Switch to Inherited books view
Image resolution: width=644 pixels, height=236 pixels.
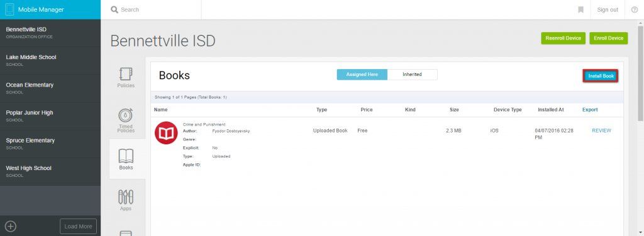click(x=413, y=75)
